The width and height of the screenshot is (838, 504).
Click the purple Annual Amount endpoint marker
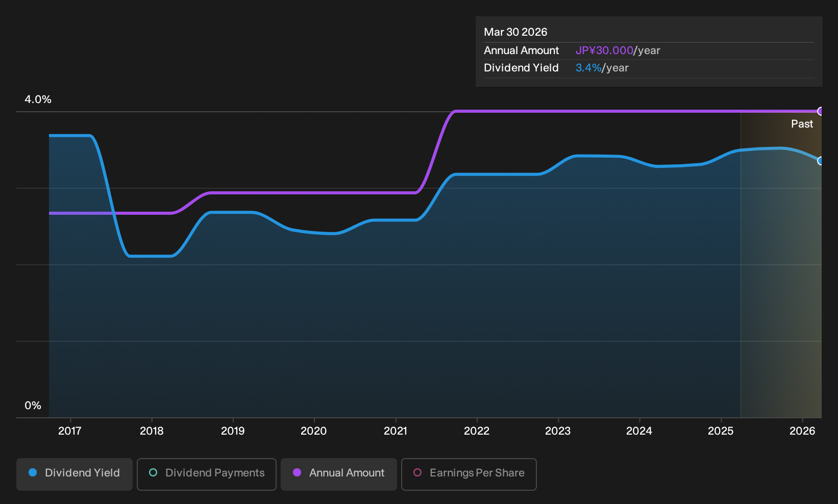point(821,111)
